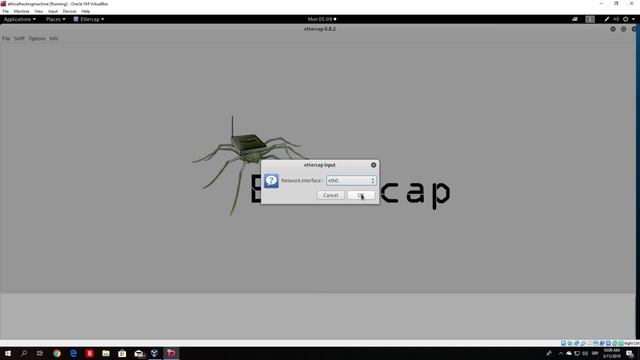
Task: Click the Mon 05:09 clock in panel
Action: tap(322, 19)
